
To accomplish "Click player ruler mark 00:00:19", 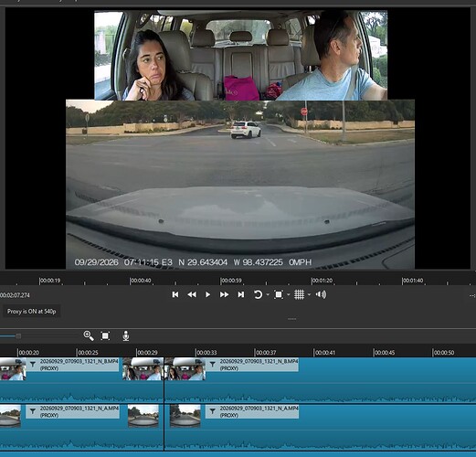I will tap(50, 281).
